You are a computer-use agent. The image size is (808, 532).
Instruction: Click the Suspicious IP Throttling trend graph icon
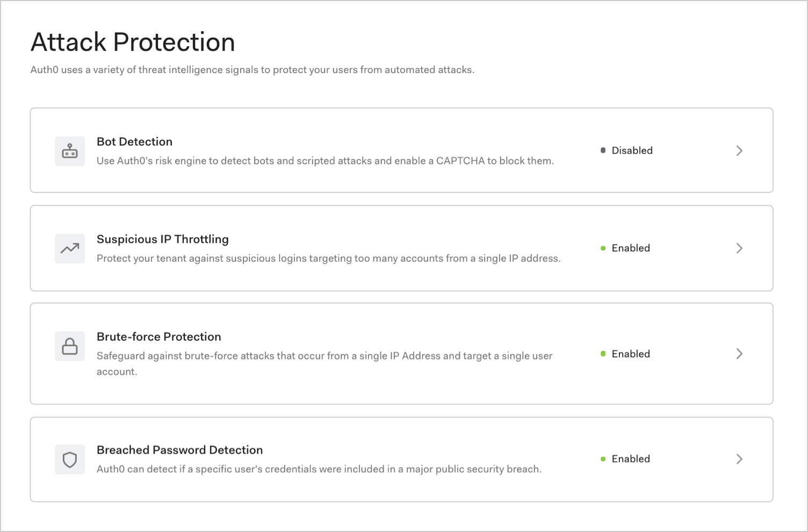(69, 248)
